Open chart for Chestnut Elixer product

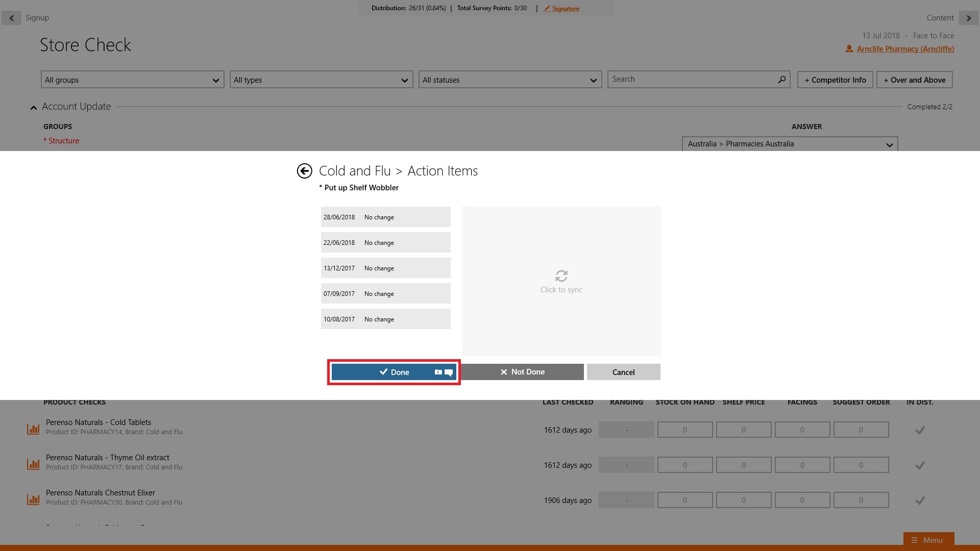[33, 499]
